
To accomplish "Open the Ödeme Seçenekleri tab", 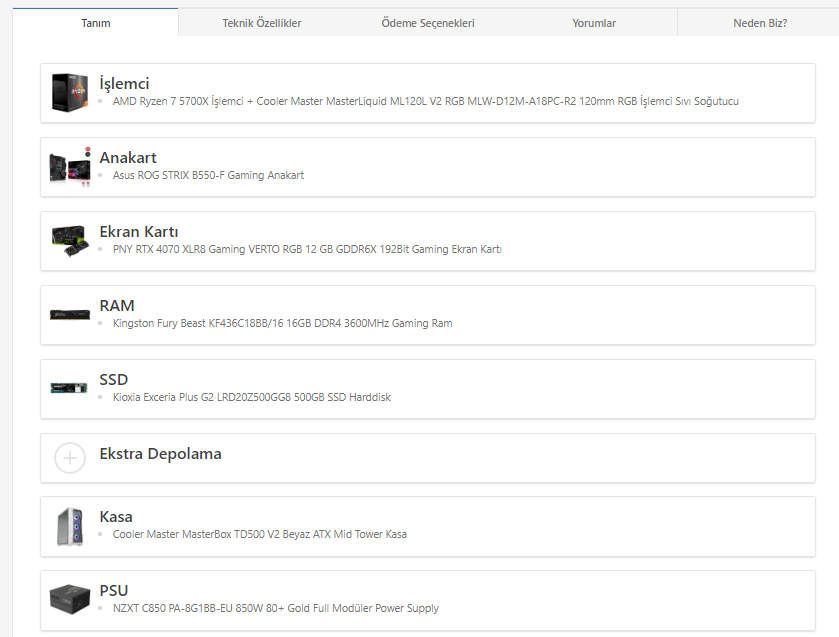I will point(428,23).
